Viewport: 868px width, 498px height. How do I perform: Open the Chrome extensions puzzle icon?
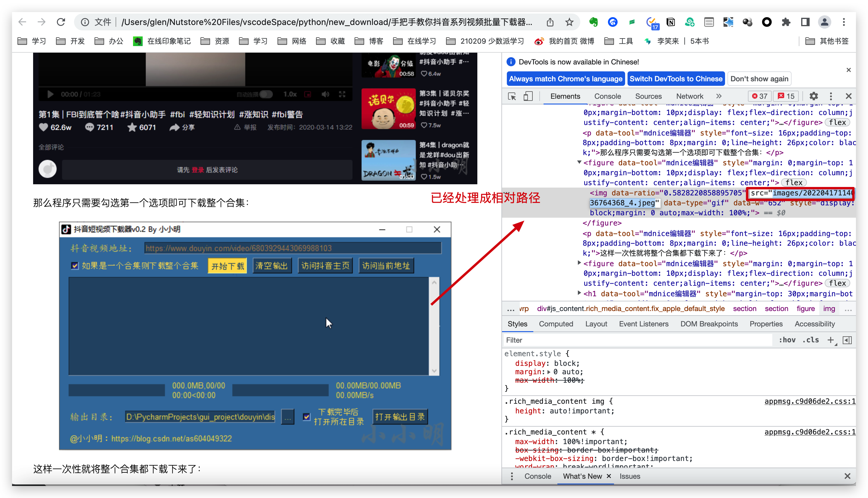tap(786, 22)
